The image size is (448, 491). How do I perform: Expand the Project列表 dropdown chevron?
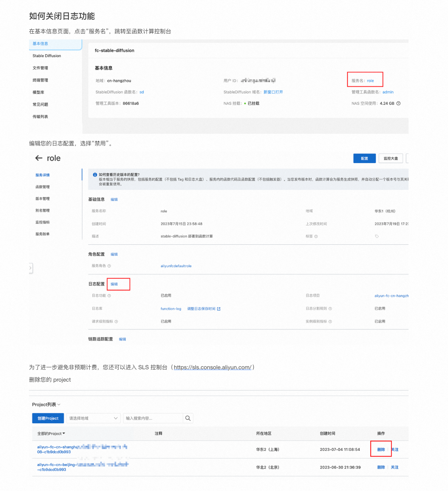[x=59, y=404]
